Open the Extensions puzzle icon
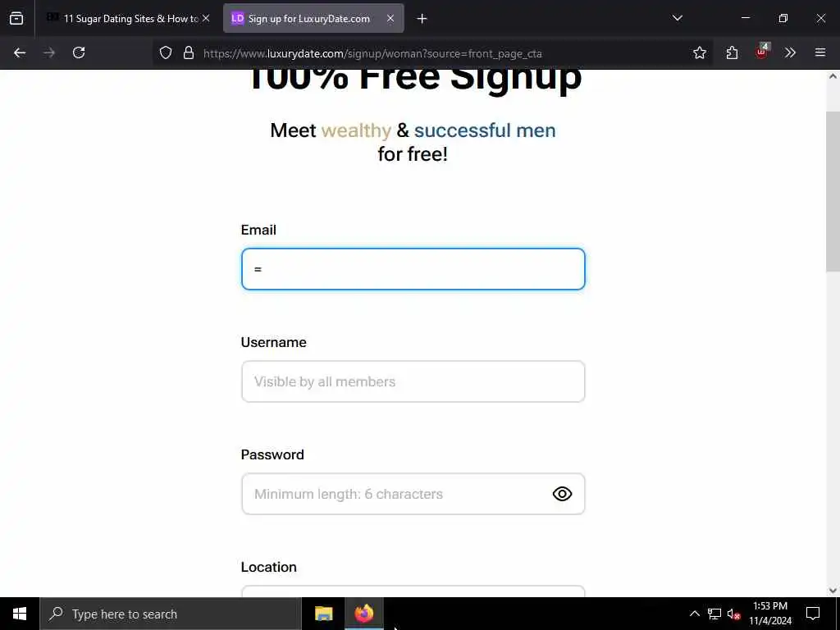This screenshot has height=630, width=840. (732, 52)
